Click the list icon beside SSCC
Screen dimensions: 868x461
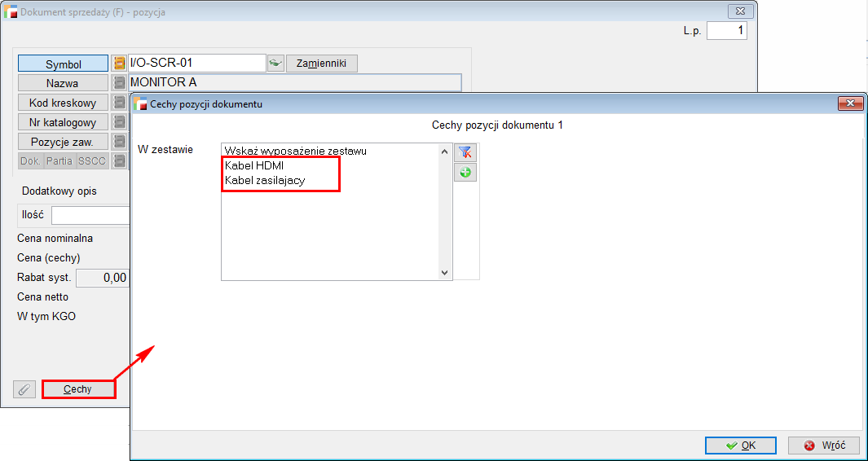(118, 161)
